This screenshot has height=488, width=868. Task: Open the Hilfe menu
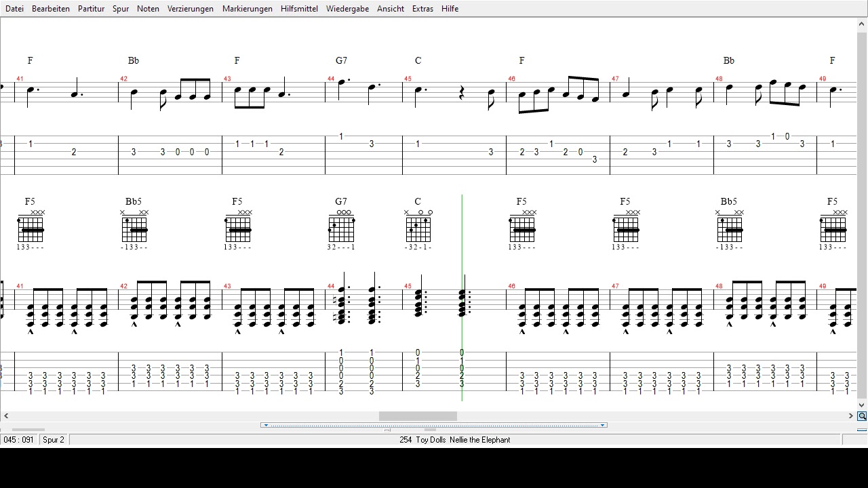click(450, 9)
